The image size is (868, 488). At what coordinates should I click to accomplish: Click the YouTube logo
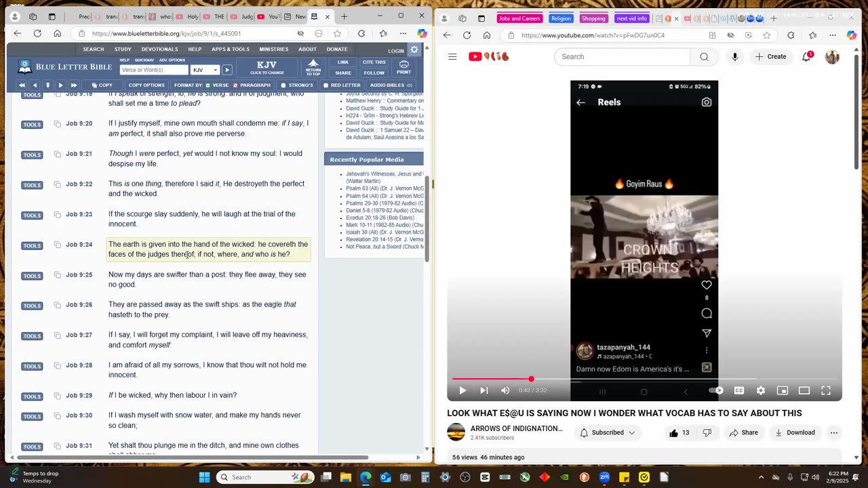tap(489, 57)
